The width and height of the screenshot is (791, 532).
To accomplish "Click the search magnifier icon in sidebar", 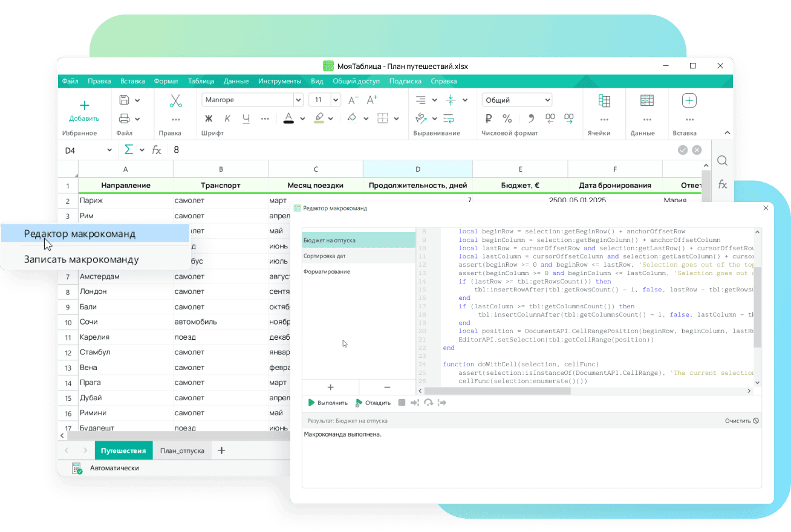I will pos(722,160).
